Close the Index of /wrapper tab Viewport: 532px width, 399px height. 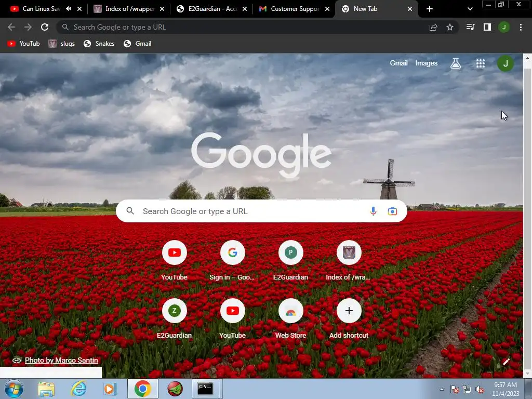162,9
